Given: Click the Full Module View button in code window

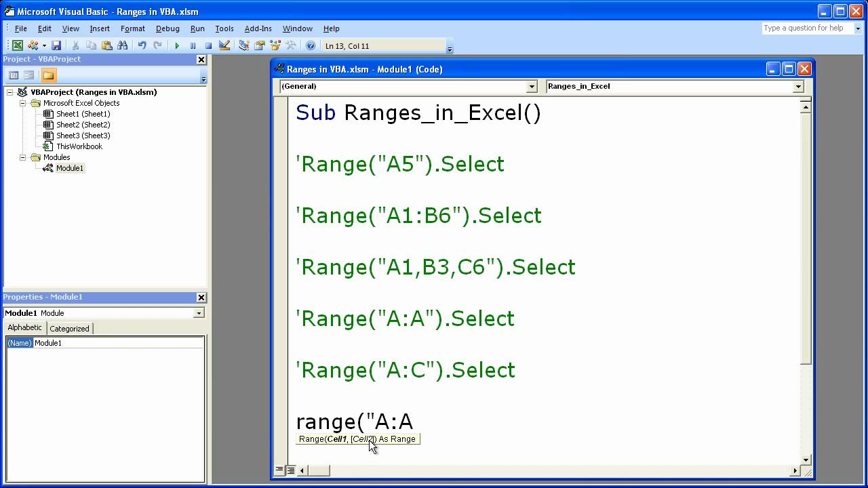Looking at the screenshot, I should 290,470.
